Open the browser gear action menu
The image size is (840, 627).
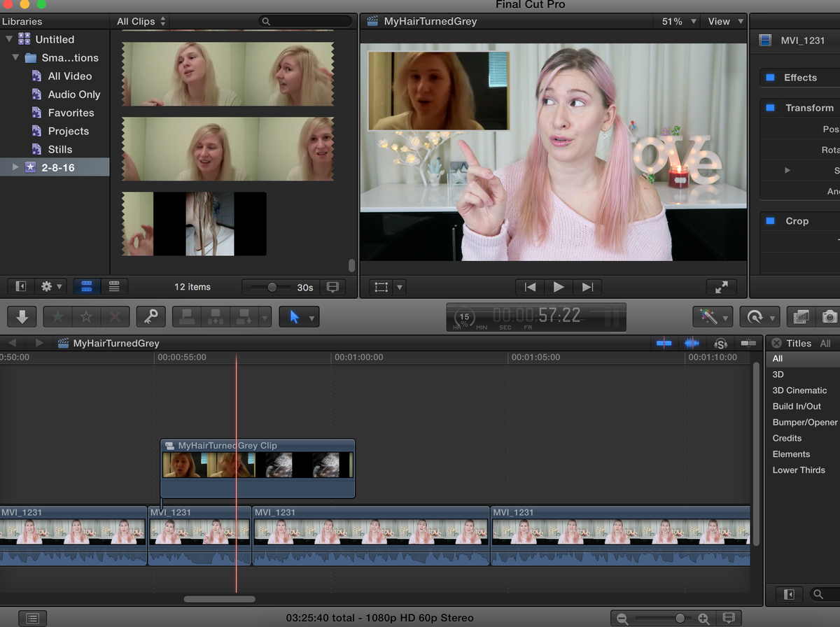coord(51,286)
